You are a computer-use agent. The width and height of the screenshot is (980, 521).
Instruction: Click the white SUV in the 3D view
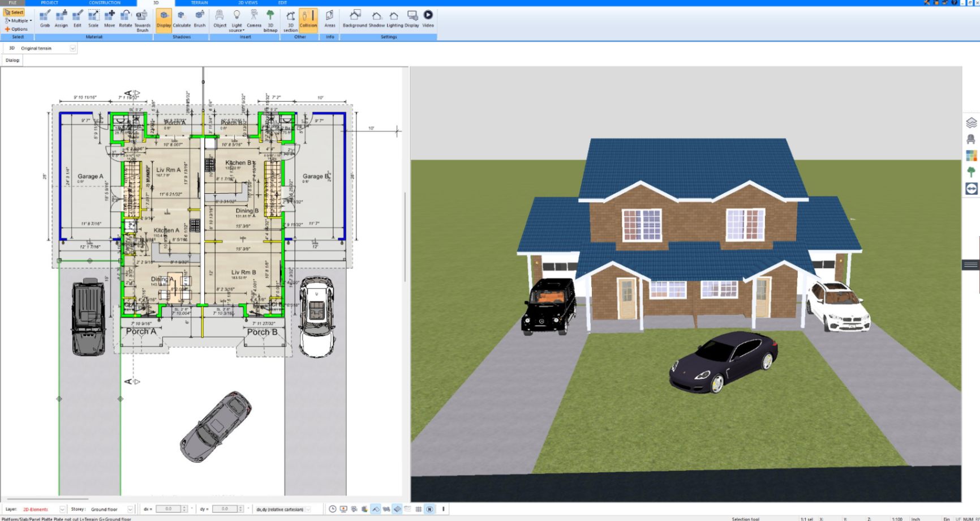coord(838,306)
